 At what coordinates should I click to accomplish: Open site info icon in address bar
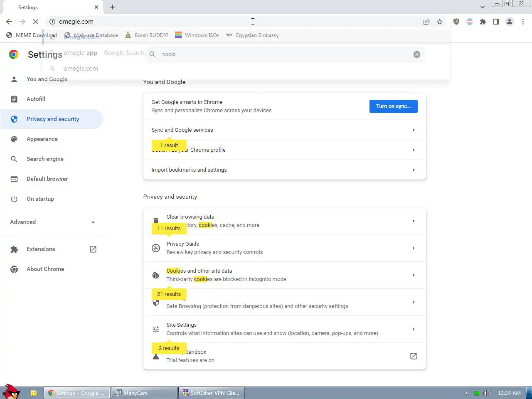coord(52,22)
